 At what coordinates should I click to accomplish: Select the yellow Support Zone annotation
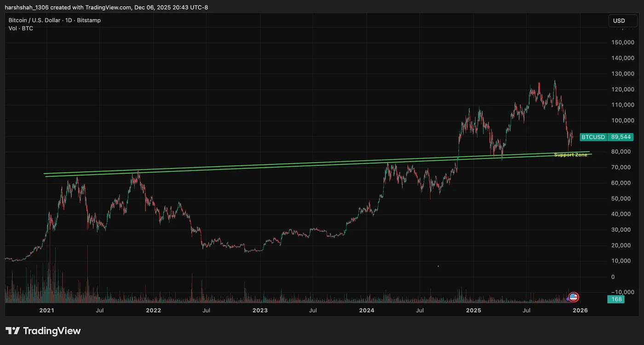[570, 155]
